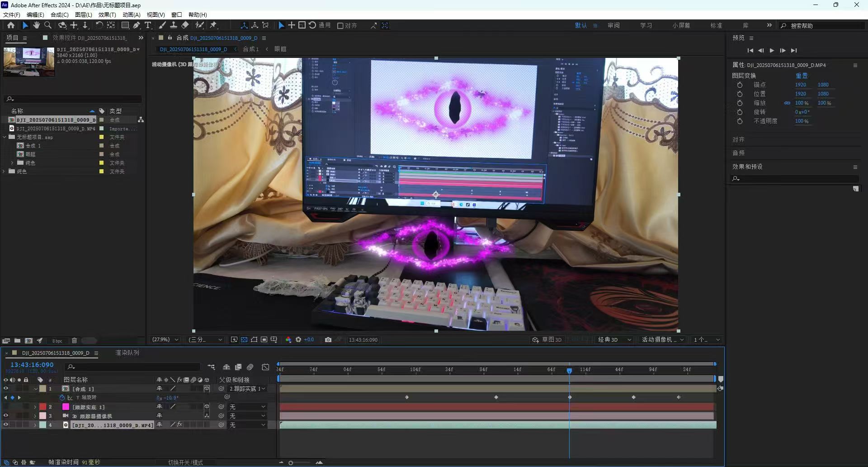Viewport: 868px width, 467px height.
Task: Expand the 跟踪实底 1 layer properties
Action: tap(35, 407)
